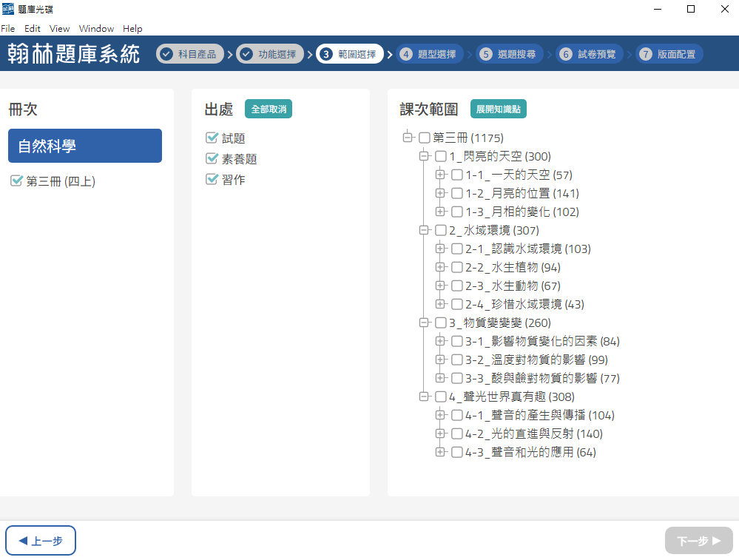Open the Edit menu
The image size is (739, 560).
pos(33,29)
